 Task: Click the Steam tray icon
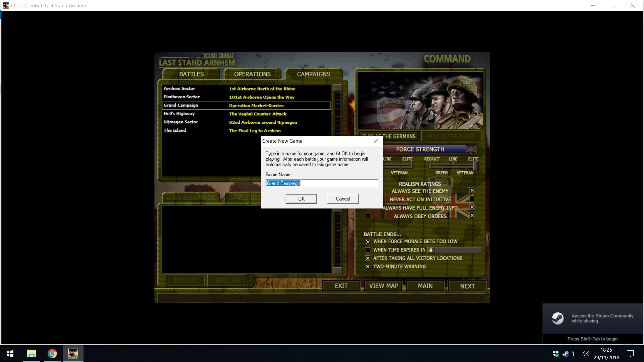[566, 354]
